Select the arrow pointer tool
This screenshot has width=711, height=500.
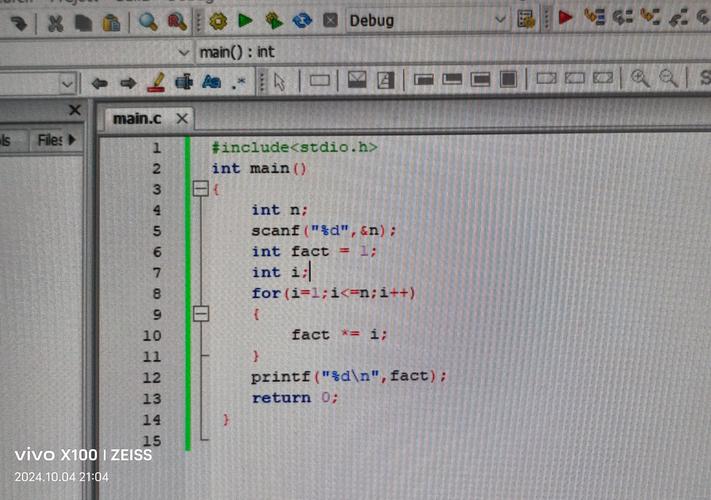tap(280, 82)
